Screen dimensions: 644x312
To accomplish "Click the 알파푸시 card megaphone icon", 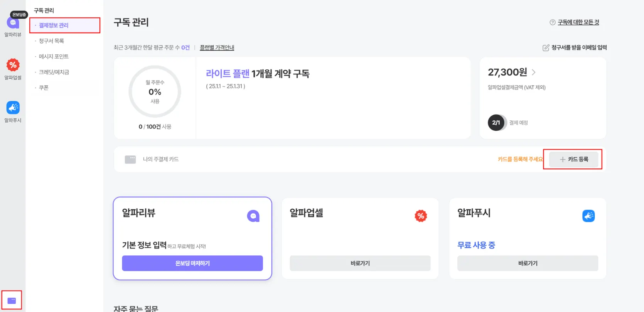I will (x=588, y=216).
